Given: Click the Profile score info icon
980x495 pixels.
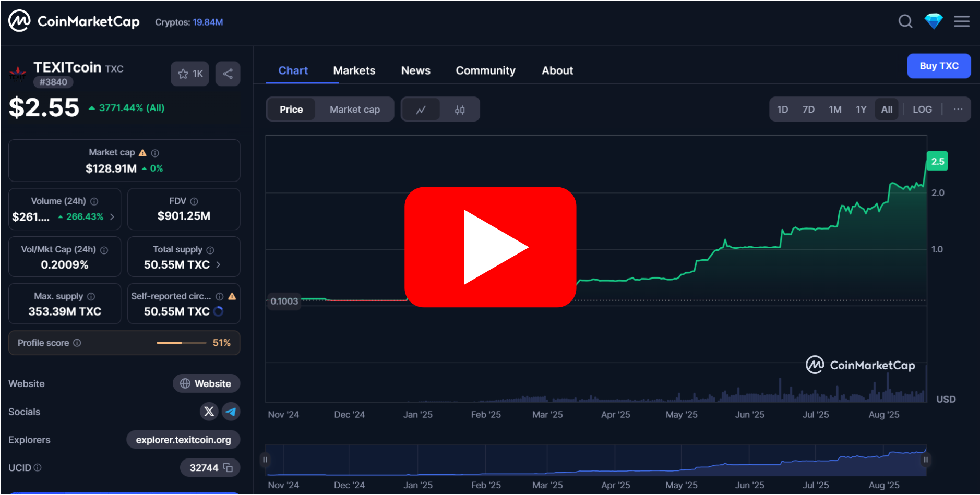Looking at the screenshot, I should click(77, 343).
